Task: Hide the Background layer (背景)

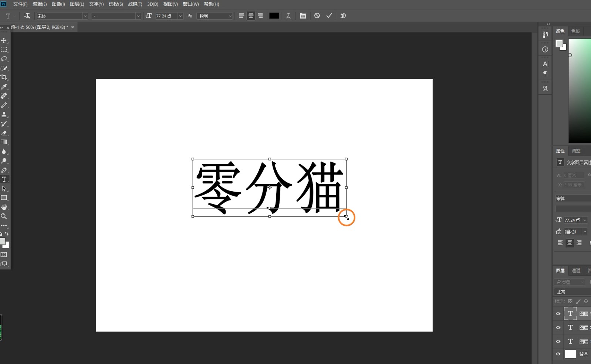Action: (558, 354)
